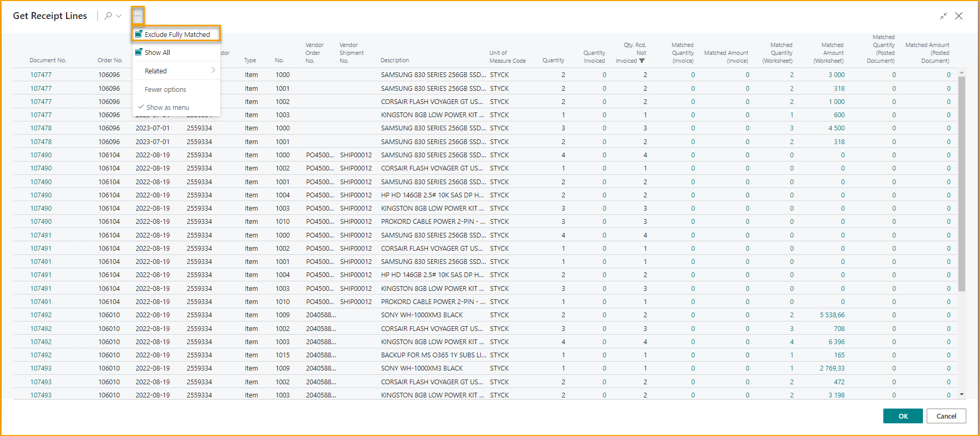The image size is (980, 436).
Task: Open document 107478 with item 1000
Action: point(41,128)
